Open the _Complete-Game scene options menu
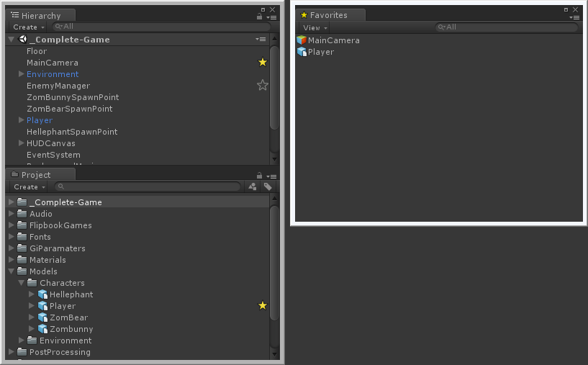This screenshot has height=365, width=588. (261, 39)
